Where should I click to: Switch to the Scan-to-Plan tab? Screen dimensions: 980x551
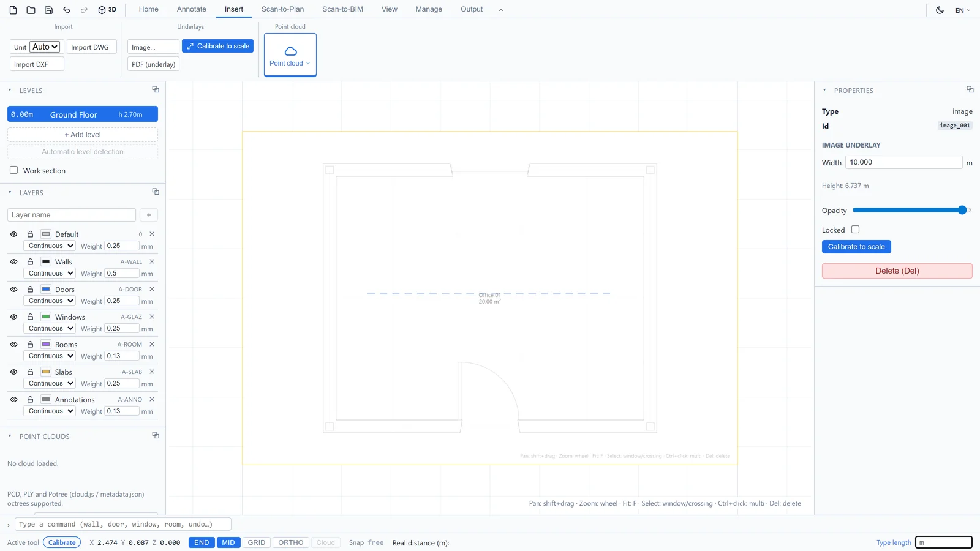click(x=282, y=9)
